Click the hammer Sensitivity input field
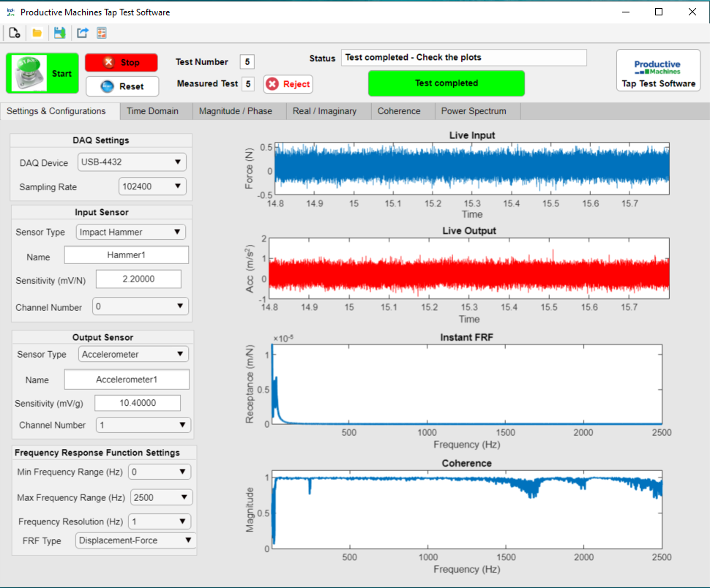The image size is (710, 588). tap(138, 279)
